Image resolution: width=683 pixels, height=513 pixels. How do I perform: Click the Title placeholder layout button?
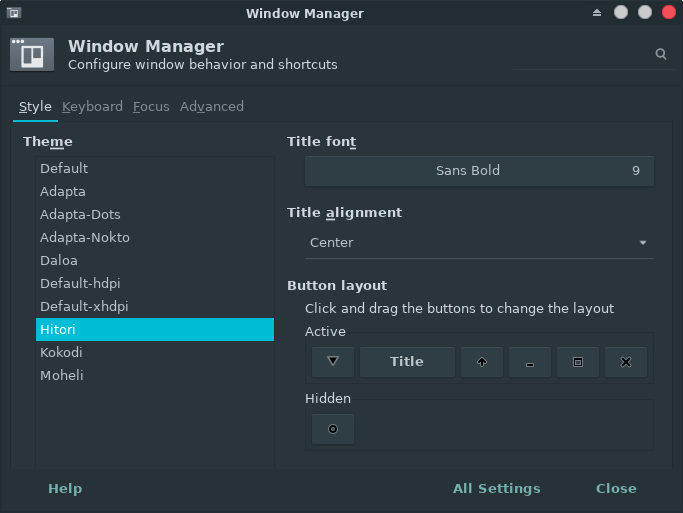click(407, 362)
